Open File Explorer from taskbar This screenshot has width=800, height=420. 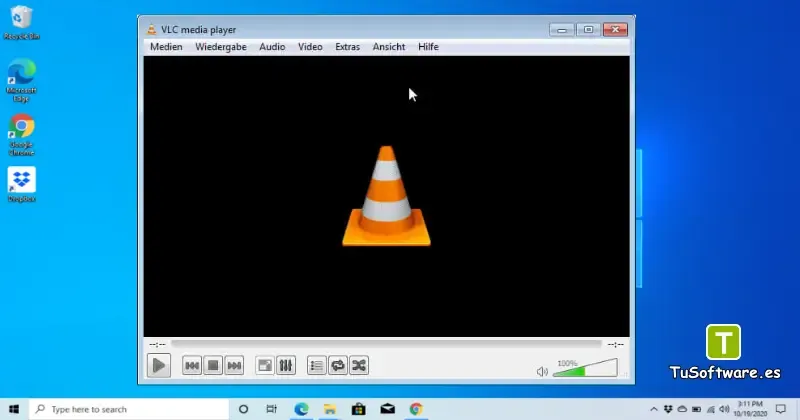tap(330, 409)
